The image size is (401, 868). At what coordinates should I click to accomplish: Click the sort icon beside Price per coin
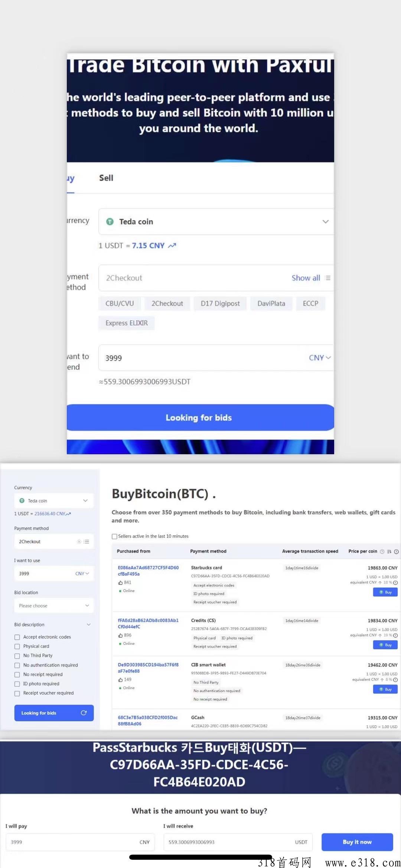389,552
